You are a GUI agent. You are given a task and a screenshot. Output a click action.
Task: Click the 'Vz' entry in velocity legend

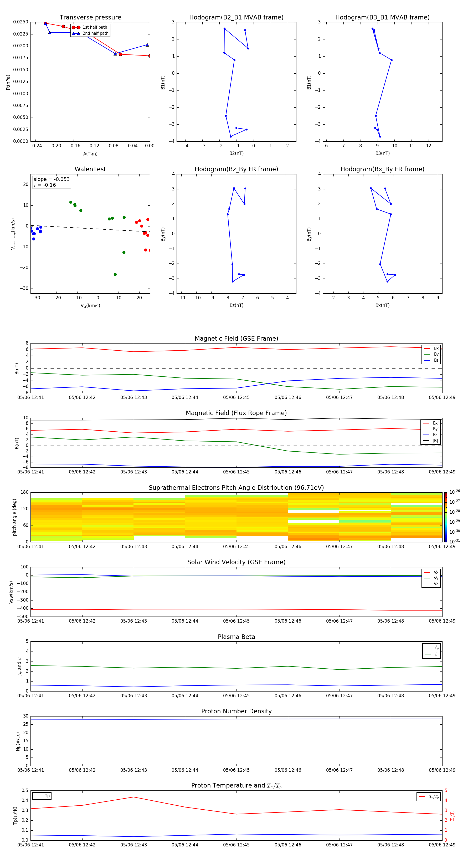pyautogui.click(x=431, y=584)
